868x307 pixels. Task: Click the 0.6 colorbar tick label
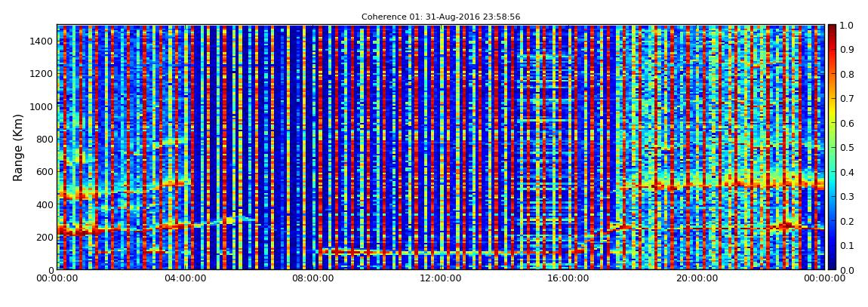click(x=846, y=123)
